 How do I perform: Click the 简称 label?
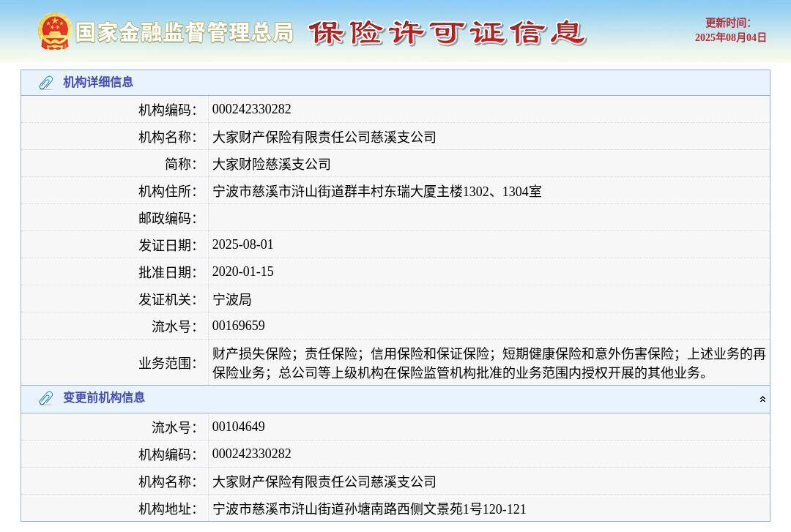pyautogui.click(x=181, y=165)
